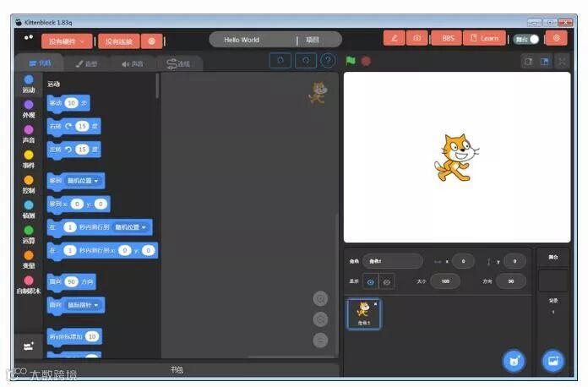This screenshot has width=588, height=387.
Task: Edit the sprite x coordinate field
Action: click(463, 261)
